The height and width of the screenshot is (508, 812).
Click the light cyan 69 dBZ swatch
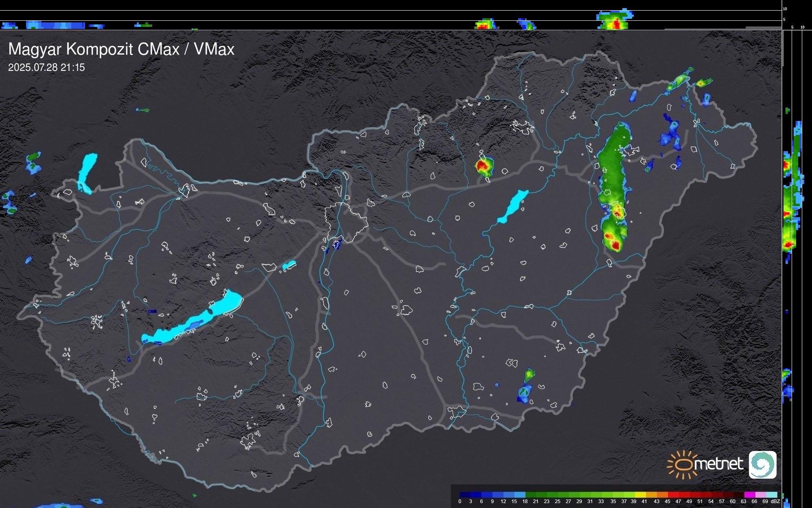(772, 495)
